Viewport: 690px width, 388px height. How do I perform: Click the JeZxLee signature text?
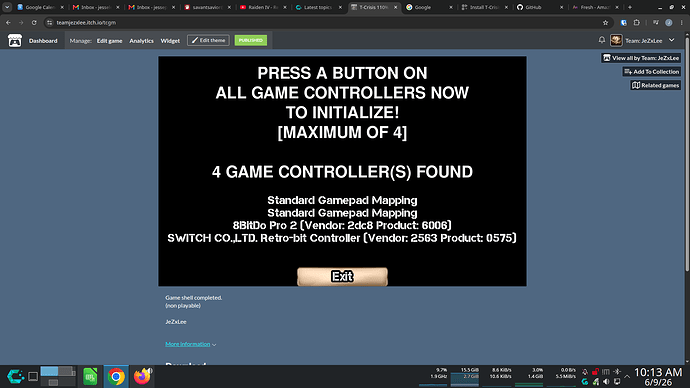tap(176, 322)
